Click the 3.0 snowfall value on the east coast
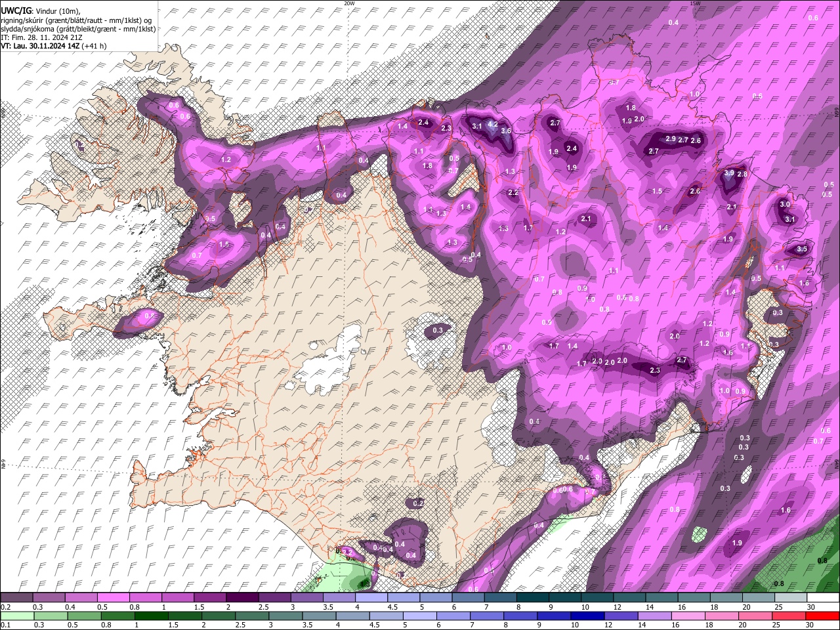 tap(785, 204)
